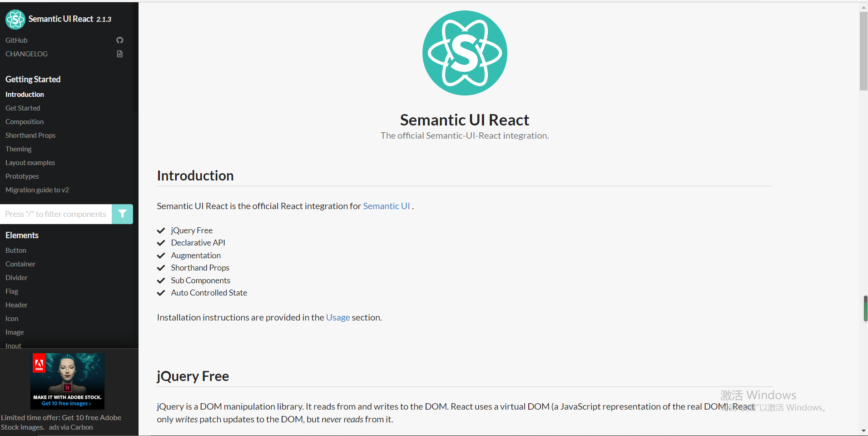Click the filter funnel icon next to the search box
Screen dimensions: 868x436
pos(122,214)
